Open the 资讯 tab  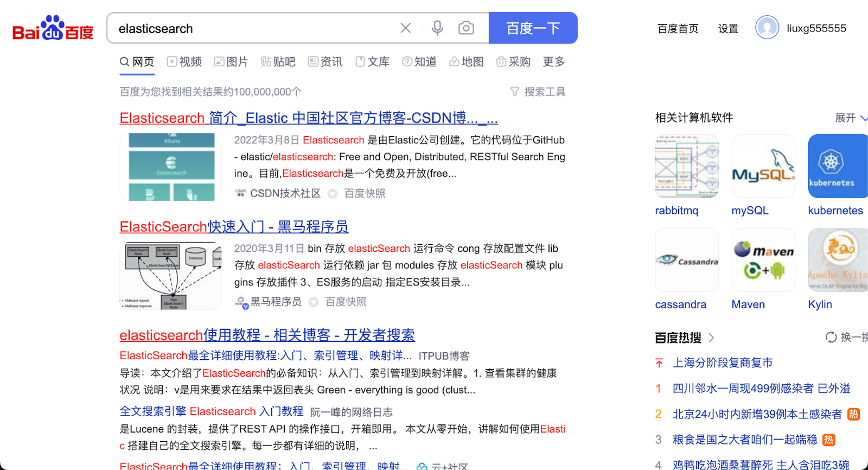(x=325, y=62)
